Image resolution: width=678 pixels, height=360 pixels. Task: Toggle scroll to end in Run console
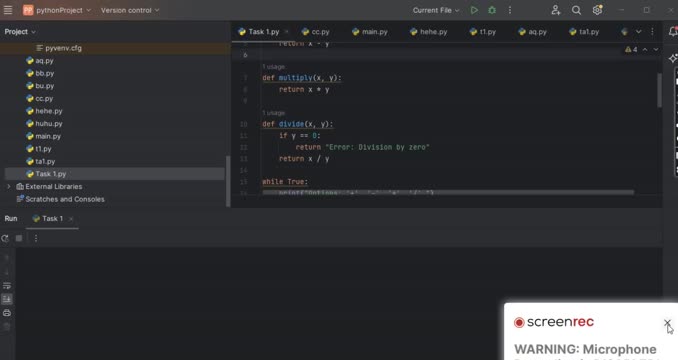pos(7,299)
